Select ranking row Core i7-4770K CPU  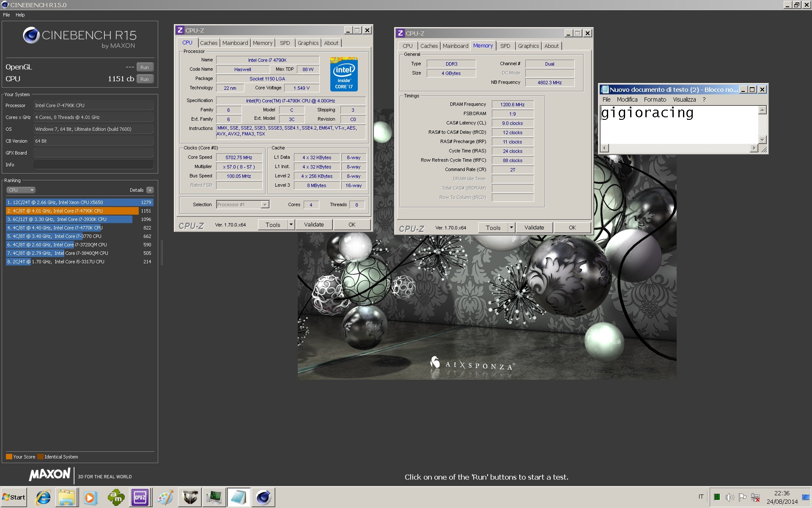[80, 228]
